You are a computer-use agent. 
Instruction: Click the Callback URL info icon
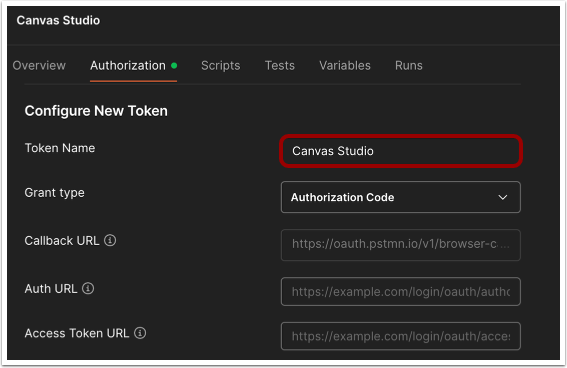[x=110, y=240]
